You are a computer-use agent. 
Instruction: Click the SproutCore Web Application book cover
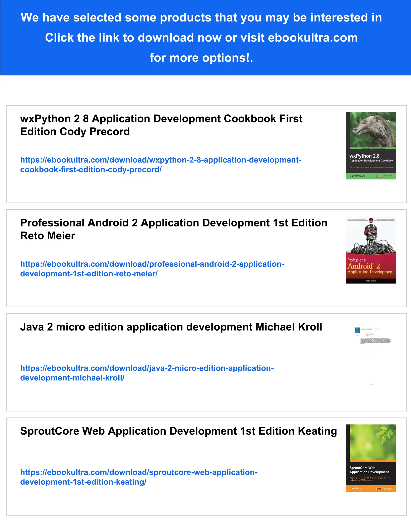(371, 458)
